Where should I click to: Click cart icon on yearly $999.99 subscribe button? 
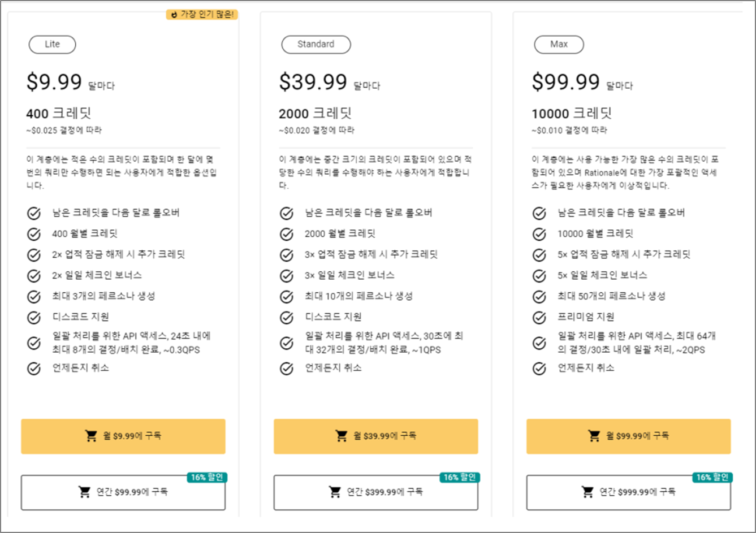tap(588, 492)
